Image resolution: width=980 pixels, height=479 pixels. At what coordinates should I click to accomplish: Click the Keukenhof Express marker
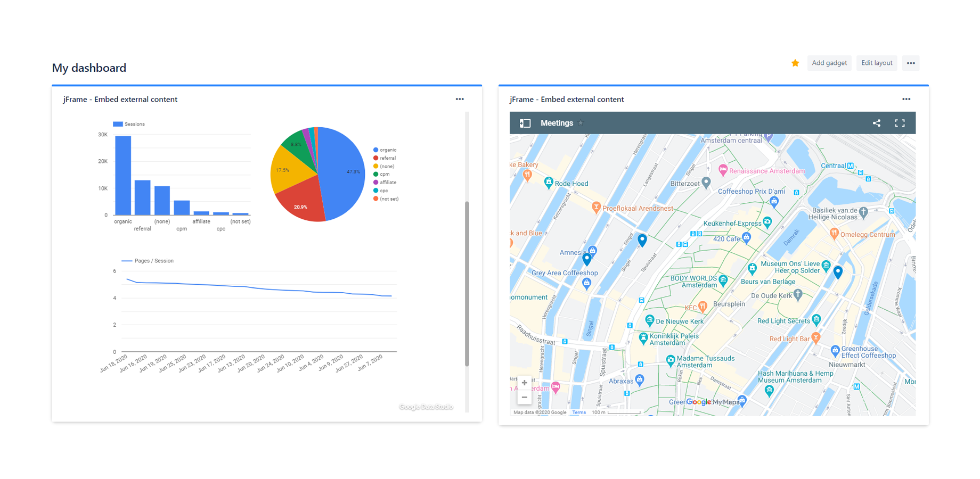point(767,222)
